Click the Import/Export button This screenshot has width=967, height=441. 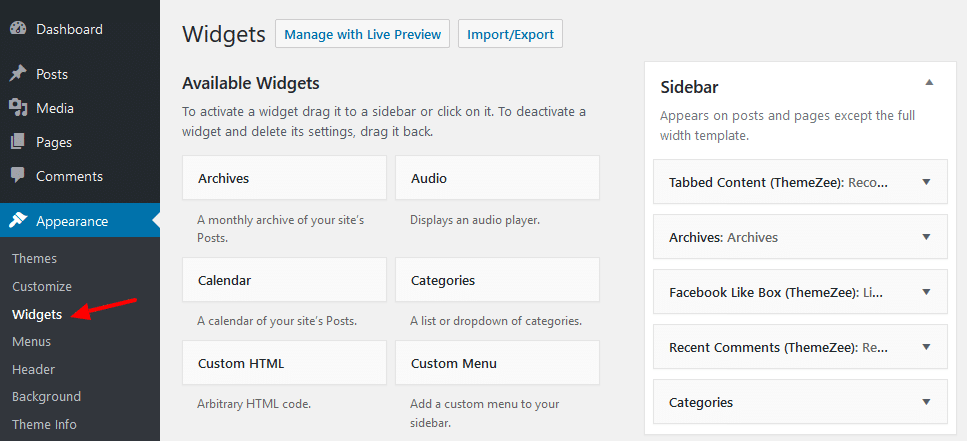click(x=510, y=34)
